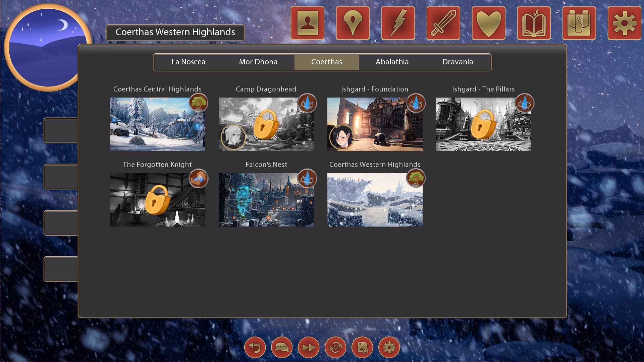Toggle the auto-advance cycle button
The width and height of the screenshot is (644, 362).
335,347
